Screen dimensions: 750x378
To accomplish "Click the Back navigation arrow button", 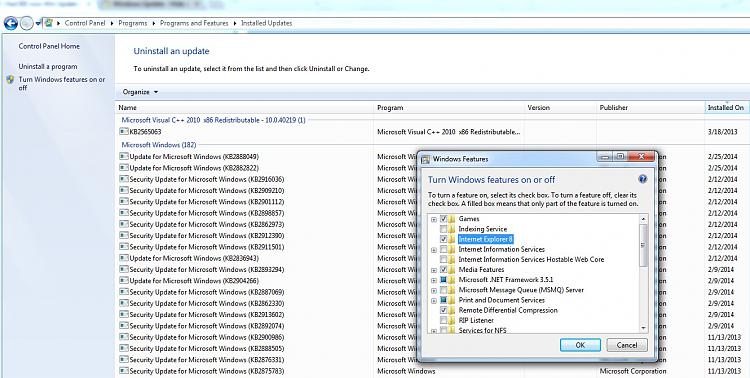I will [11, 23].
